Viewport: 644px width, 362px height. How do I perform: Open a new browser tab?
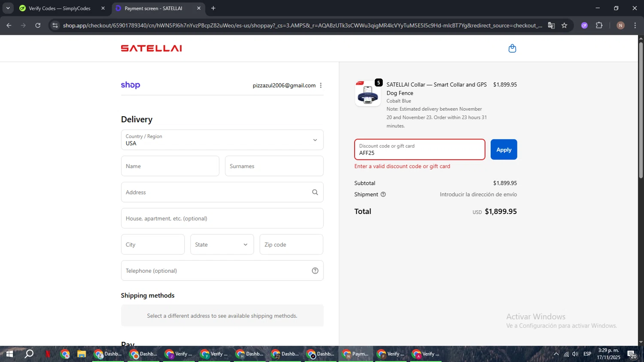(x=213, y=8)
